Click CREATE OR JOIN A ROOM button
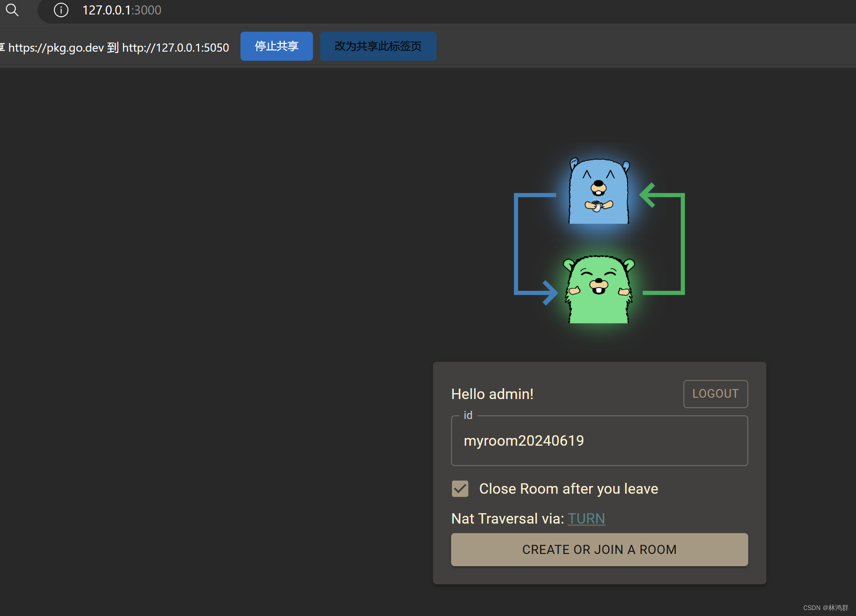Screen dimensions: 856x616 (x=599, y=549)
